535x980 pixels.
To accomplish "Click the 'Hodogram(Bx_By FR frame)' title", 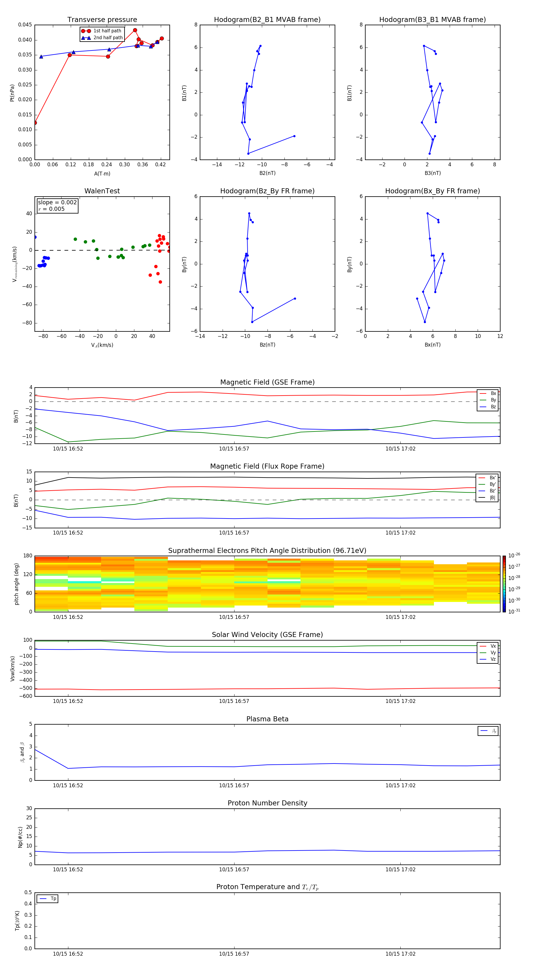I will click(x=432, y=191).
